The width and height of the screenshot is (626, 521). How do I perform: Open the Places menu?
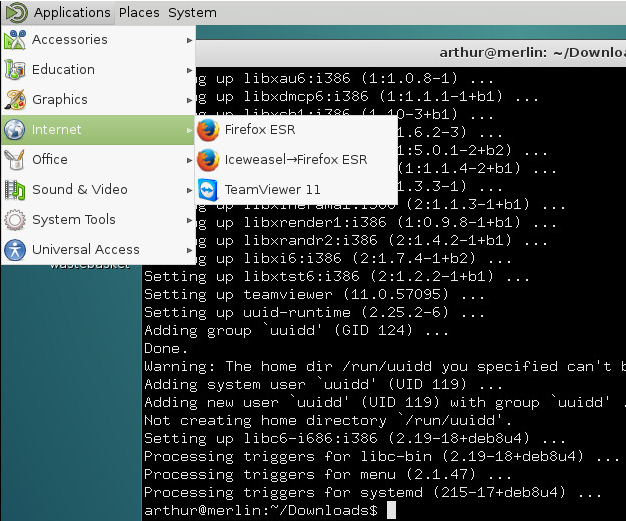139,12
